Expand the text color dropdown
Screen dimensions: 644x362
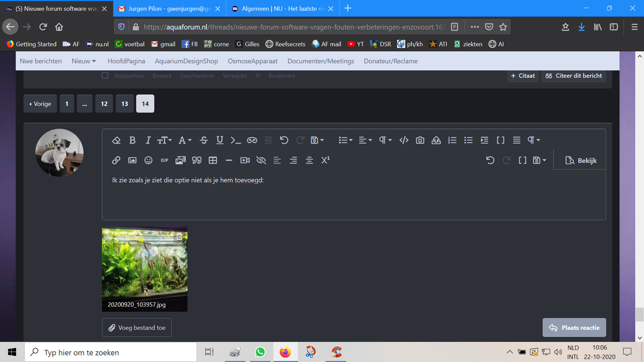coord(185,141)
